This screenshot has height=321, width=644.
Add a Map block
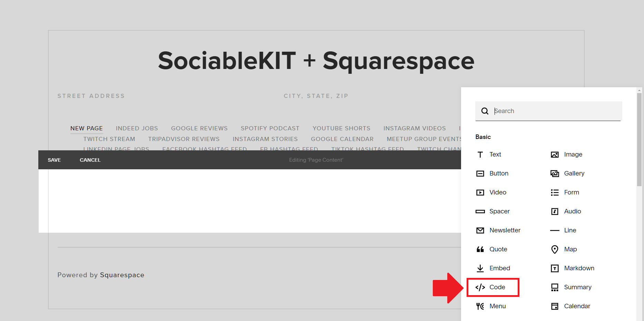point(570,249)
